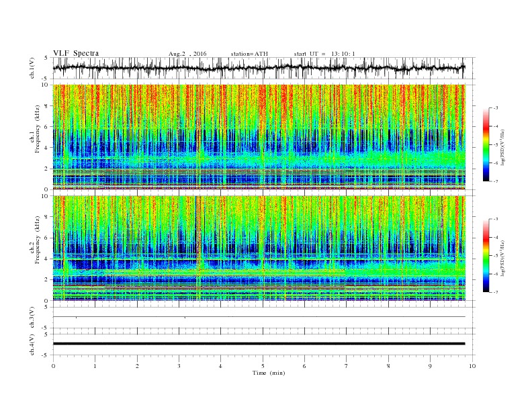532x411 pixels.
Task: Click the "ch.3(V)" axis label
Action: [32, 318]
